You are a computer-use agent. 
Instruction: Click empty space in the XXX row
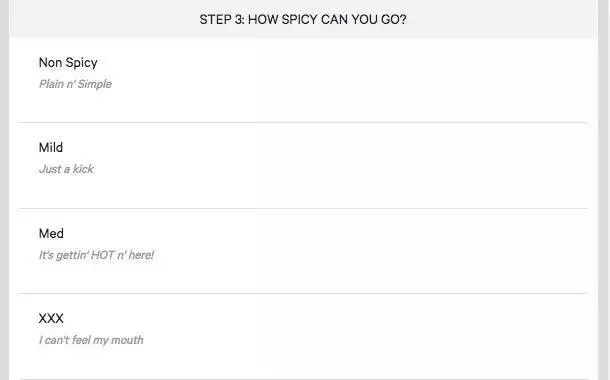tap(350, 336)
